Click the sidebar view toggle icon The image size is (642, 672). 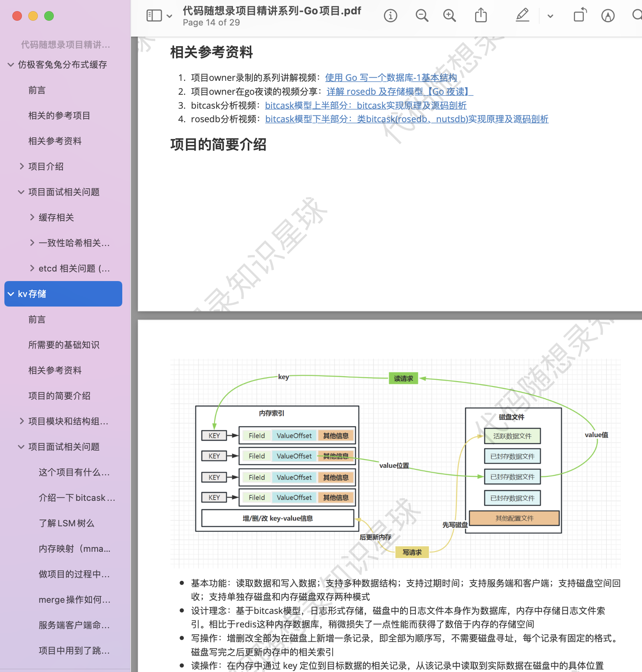point(154,16)
